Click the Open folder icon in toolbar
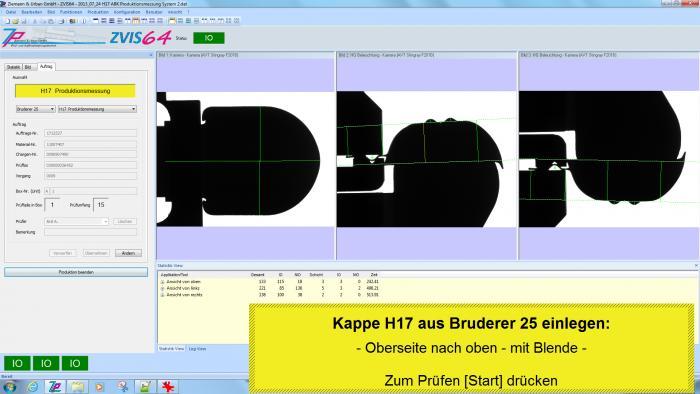 (x=16, y=21)
